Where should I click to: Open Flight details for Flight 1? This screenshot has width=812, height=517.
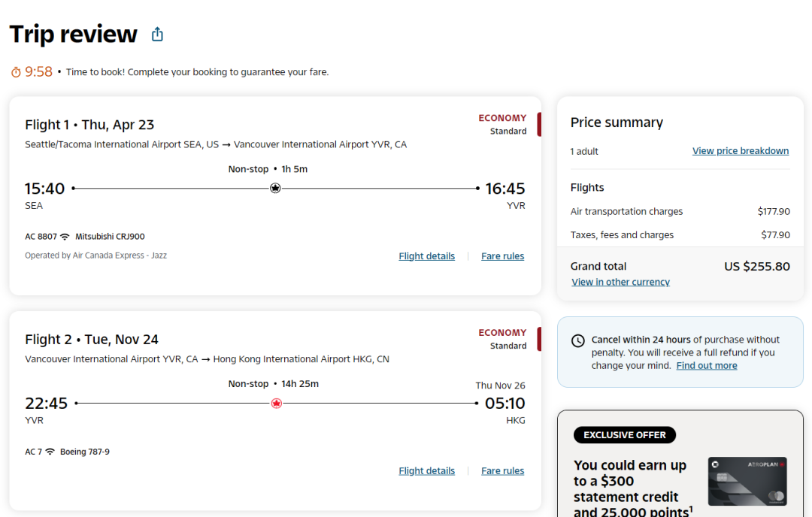point(426,256)
